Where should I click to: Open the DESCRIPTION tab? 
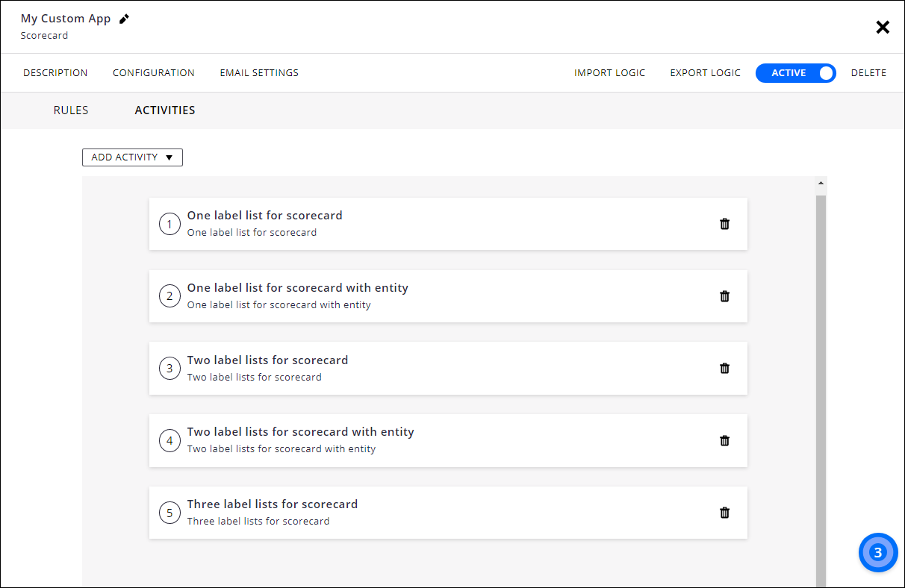[55, 73]
